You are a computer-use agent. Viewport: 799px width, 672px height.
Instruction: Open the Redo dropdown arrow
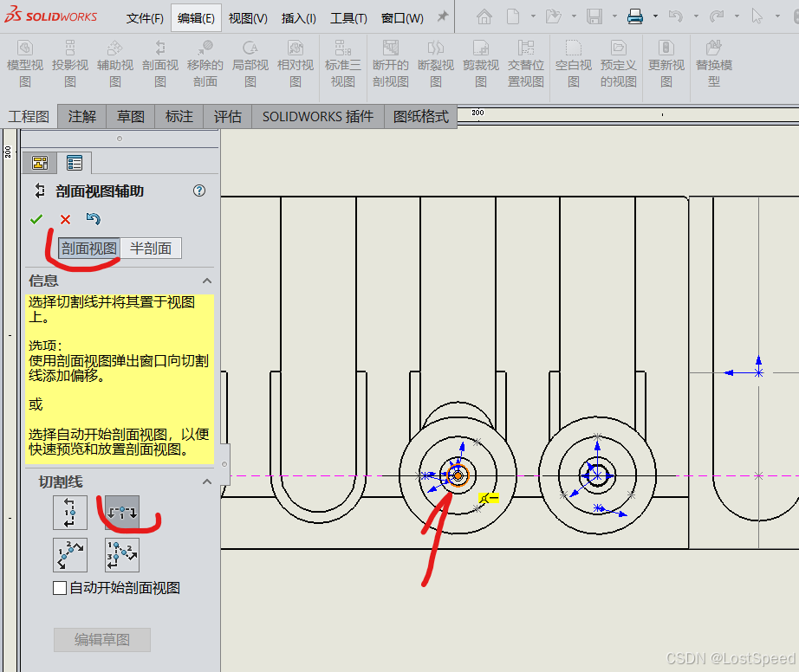tap(737, 16)
